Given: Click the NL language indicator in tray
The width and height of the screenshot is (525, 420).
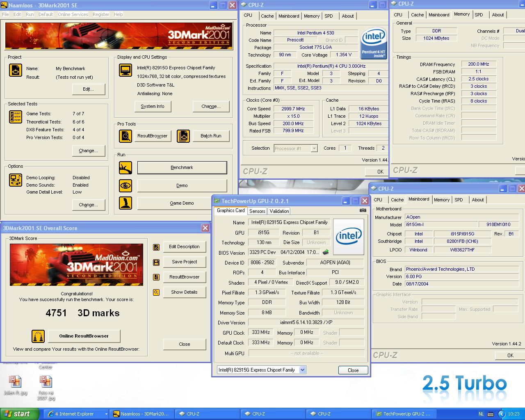Looking at the screenshot, I should tap(481, 414).
